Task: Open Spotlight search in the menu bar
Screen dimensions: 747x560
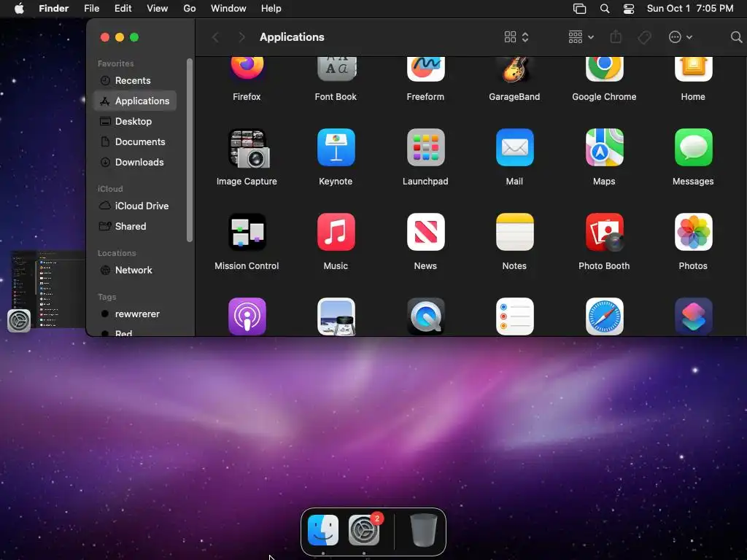Action: [x=605, y=9]
